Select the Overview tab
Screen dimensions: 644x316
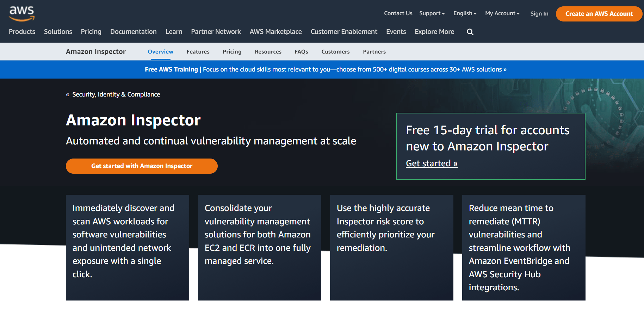coord(161,52)
